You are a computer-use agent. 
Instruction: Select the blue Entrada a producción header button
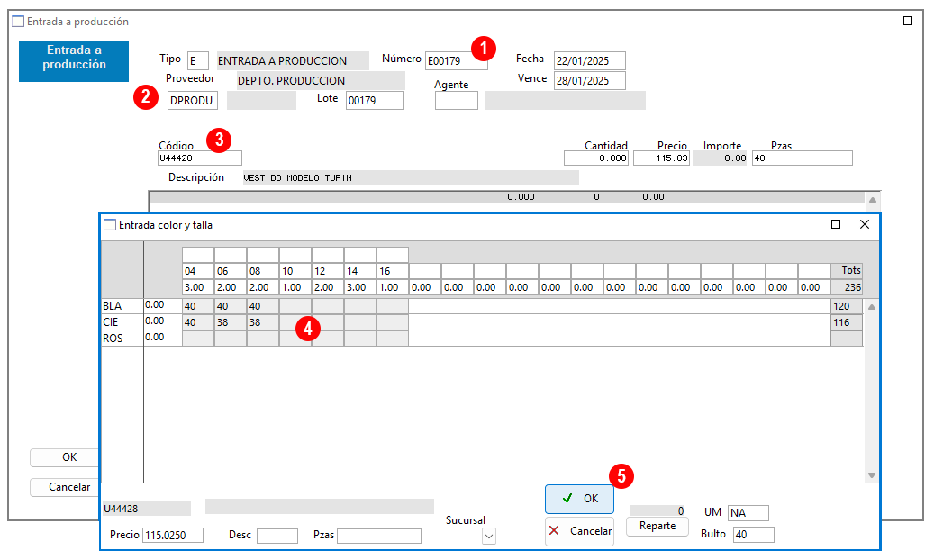pos(74,61)
